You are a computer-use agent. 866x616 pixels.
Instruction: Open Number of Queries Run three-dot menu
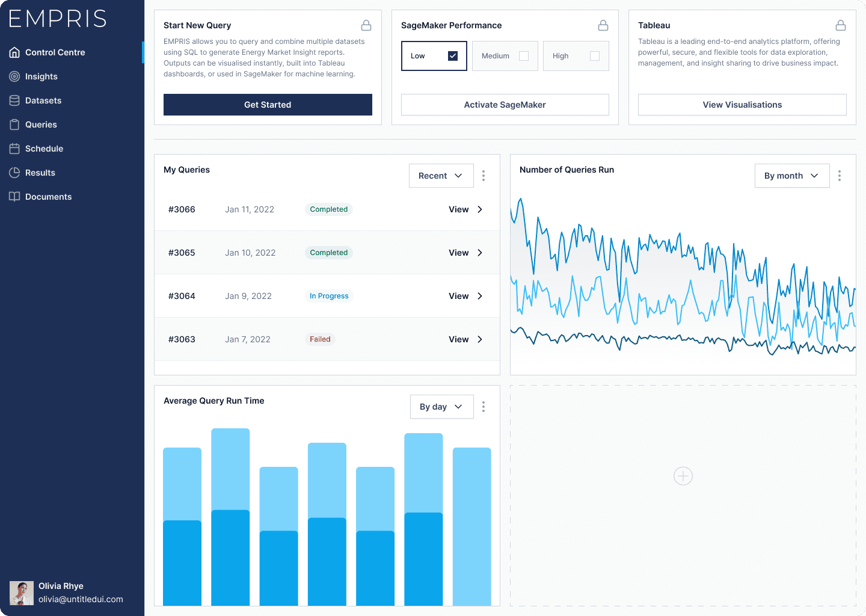pos(840,176)
